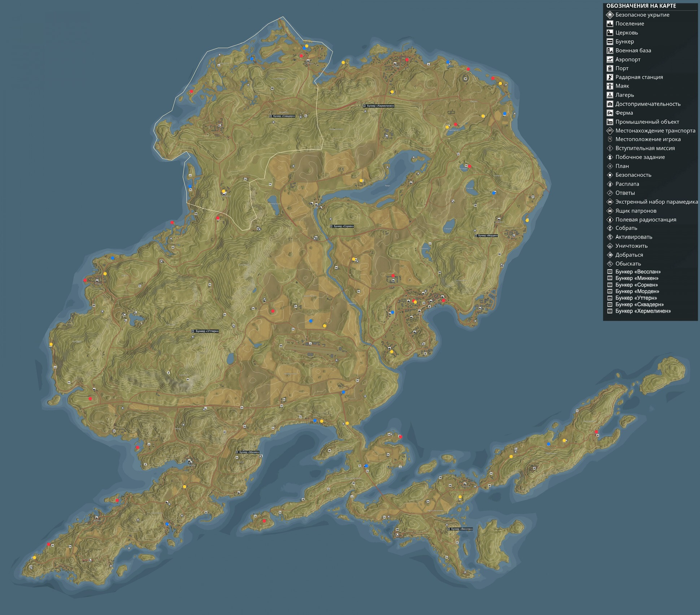The height and width of the screenshot is (615, 700).
Task: Select the Расплата mission icon
Action: (610, 184)
